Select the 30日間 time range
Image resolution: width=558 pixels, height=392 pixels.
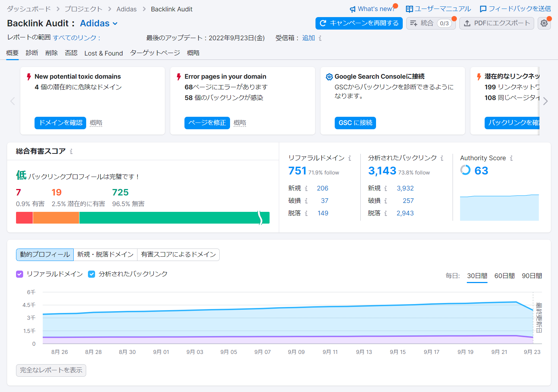[x=477, y=276]
